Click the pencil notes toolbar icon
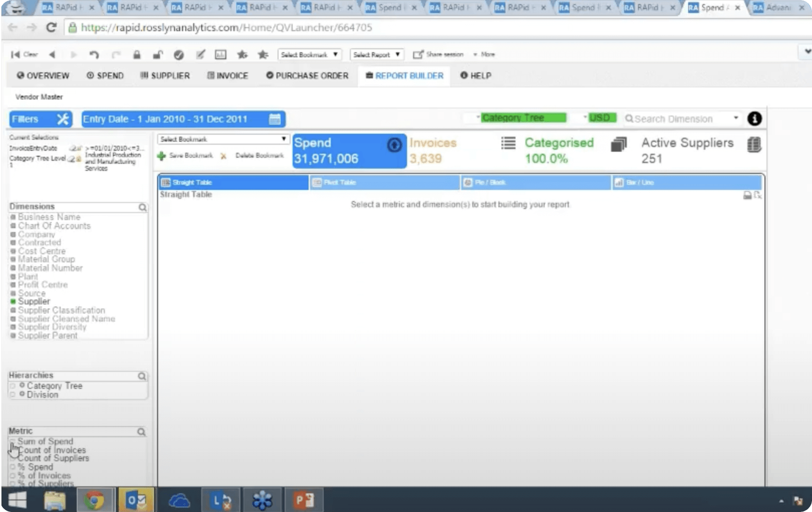 point(200,54)
